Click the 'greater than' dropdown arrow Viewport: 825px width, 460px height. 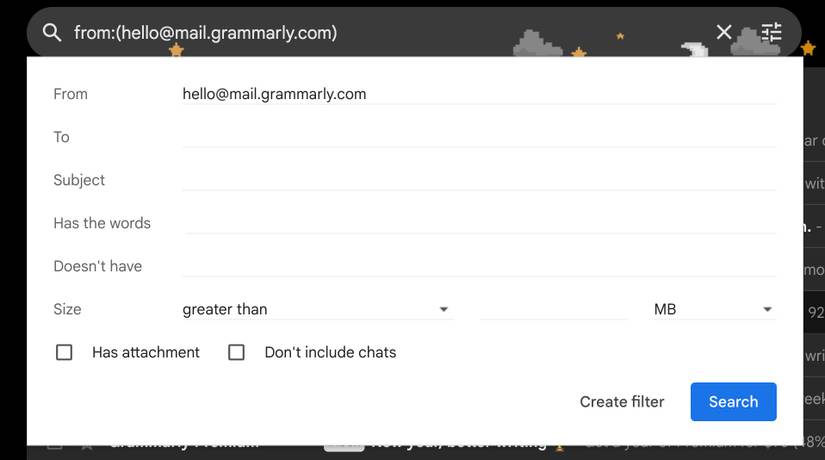[x=444, y=310]
